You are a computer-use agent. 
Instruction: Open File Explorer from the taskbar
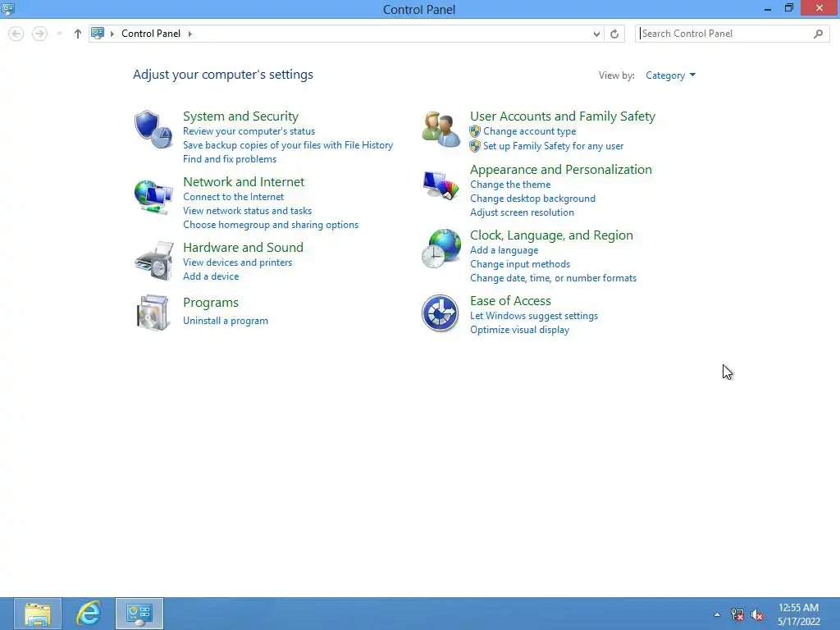38,614
